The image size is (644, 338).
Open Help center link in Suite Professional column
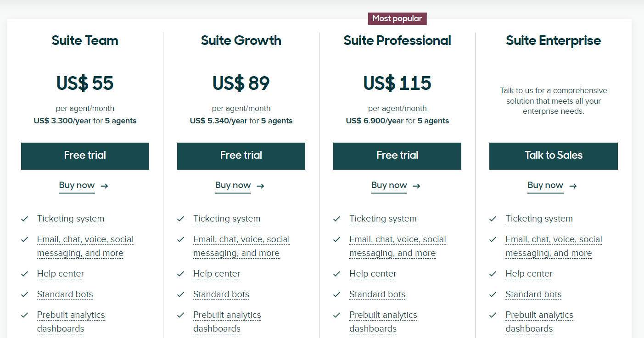click(373, 273)
